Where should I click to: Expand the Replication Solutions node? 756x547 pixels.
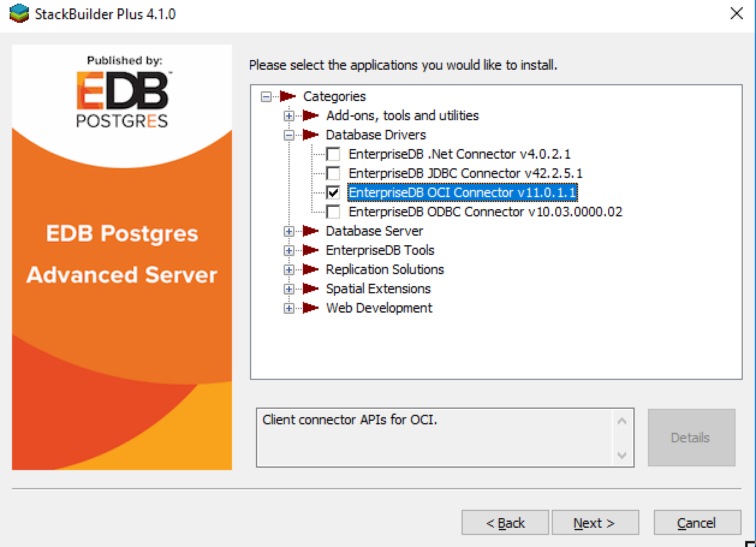pos(289,270)
